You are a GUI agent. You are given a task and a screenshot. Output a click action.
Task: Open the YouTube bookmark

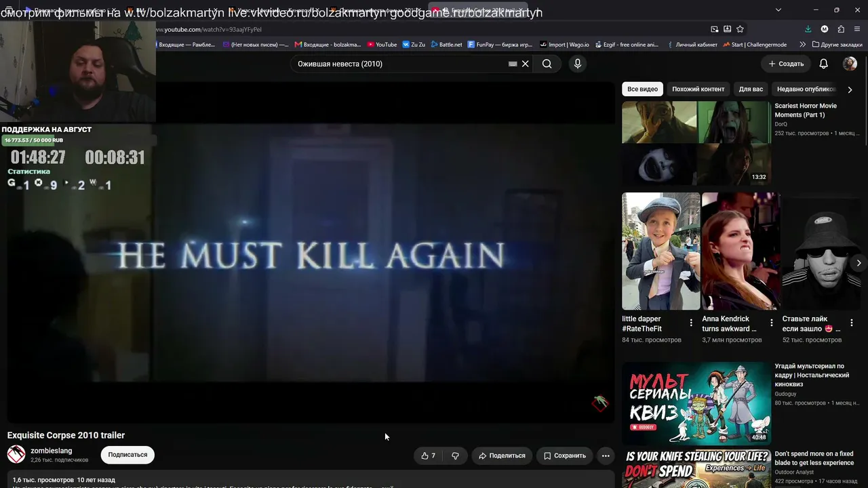pos(382,45)
